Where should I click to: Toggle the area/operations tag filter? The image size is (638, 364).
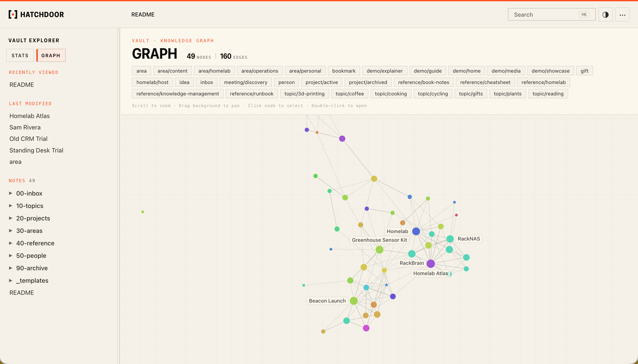(x=260, y=71)
